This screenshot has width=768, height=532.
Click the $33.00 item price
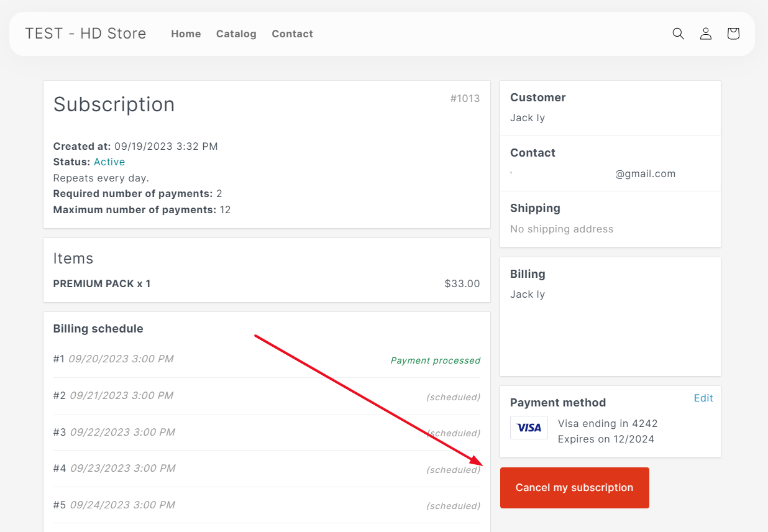click(462, 283)
